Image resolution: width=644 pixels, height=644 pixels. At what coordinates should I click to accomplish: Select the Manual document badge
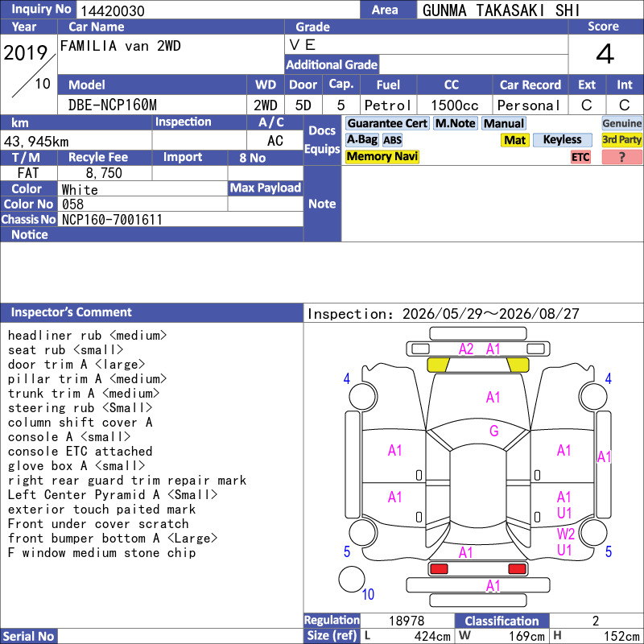504,123
